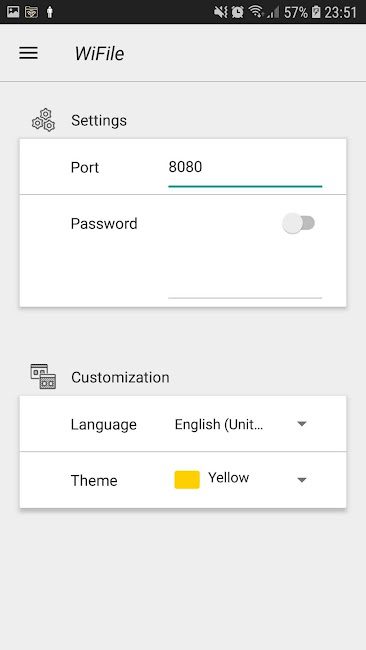This screenshot has height=650, width=366.
Task: Click the yellow theme color swatch
Action: click(187, 480)
